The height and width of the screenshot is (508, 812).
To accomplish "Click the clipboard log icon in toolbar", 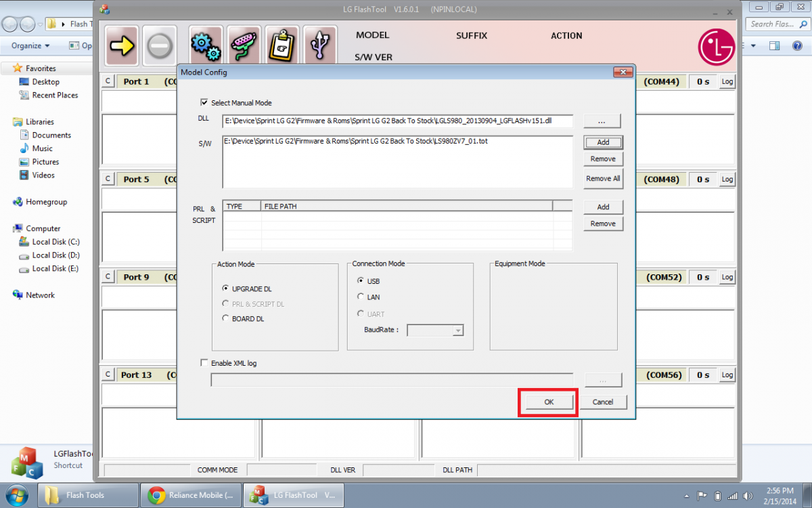I will [x=281, y=46].
